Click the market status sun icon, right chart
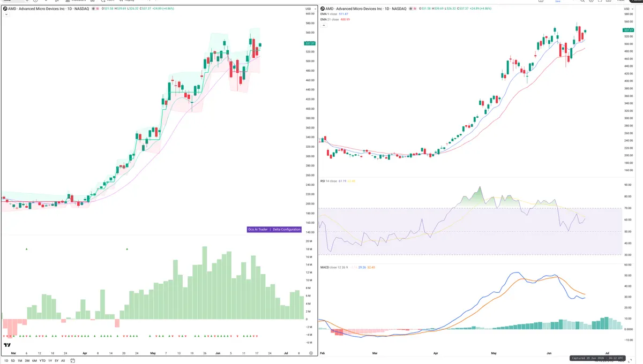 click(x=412, y=9)
